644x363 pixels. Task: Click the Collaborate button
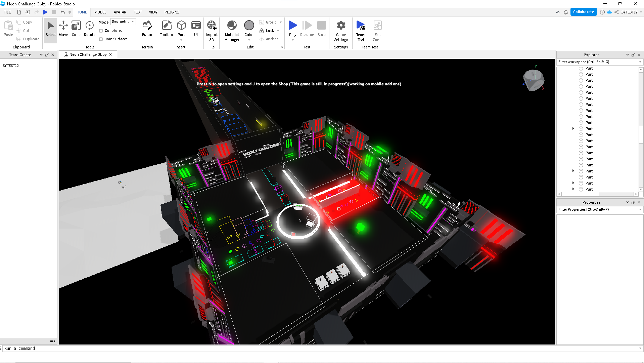pos(583,12)
